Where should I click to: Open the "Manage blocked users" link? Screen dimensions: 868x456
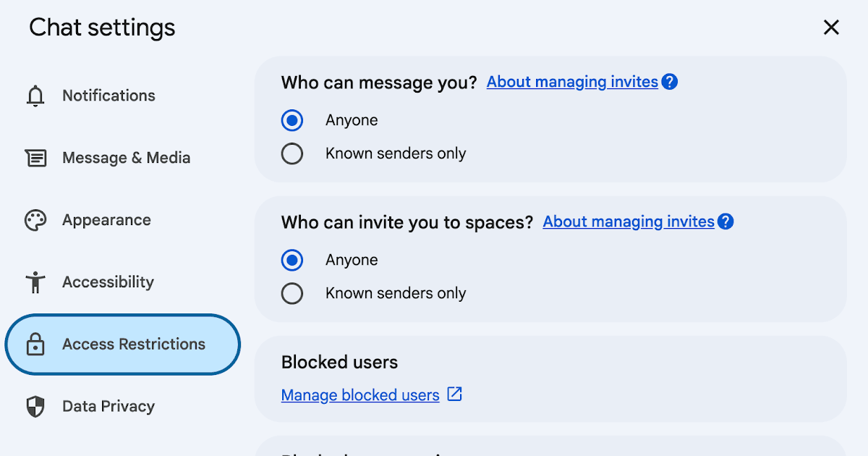360,395
